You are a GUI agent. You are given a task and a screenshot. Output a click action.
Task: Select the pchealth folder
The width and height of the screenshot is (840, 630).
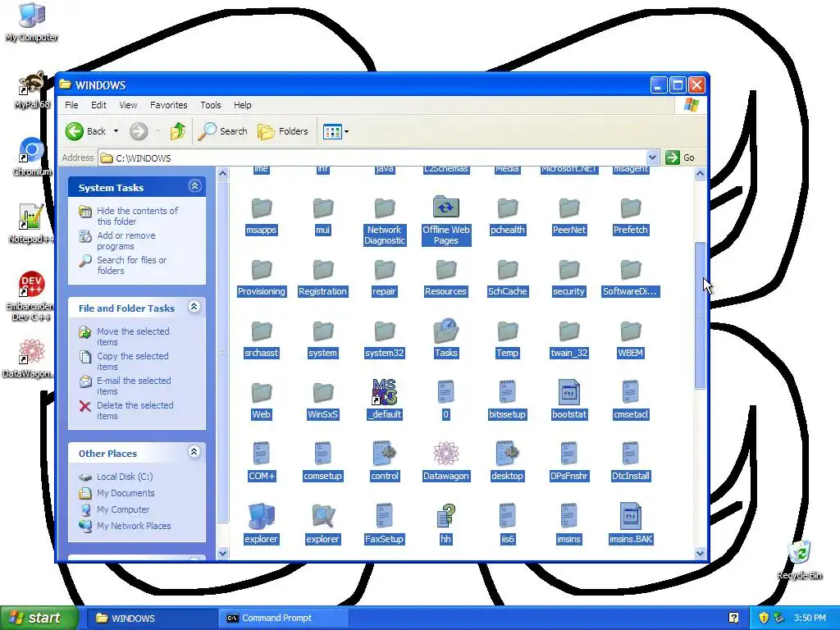coord(507,216)
